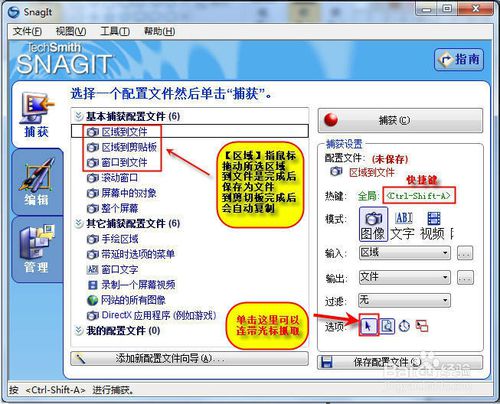Open the 工具(T) menu

coord(115,31)
